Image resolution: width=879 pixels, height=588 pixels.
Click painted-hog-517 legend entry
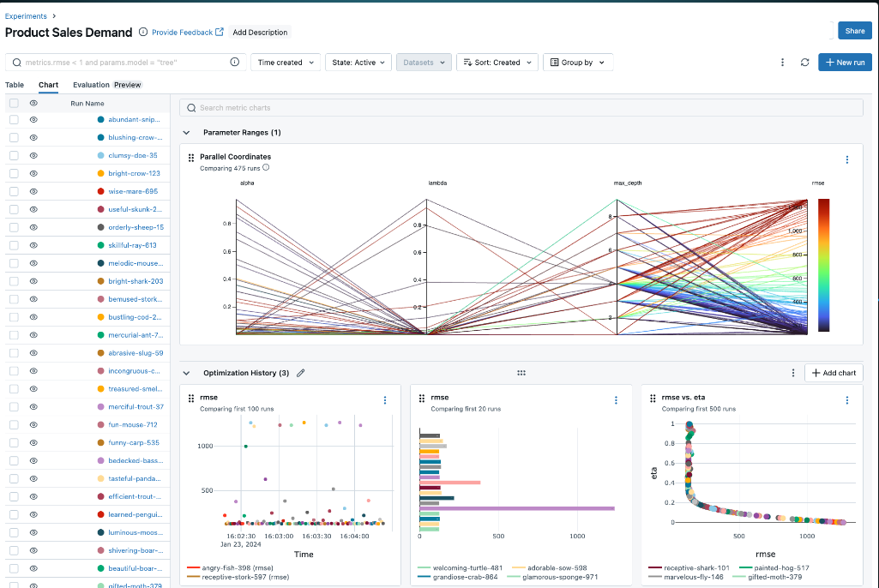(x=774, y=567)
